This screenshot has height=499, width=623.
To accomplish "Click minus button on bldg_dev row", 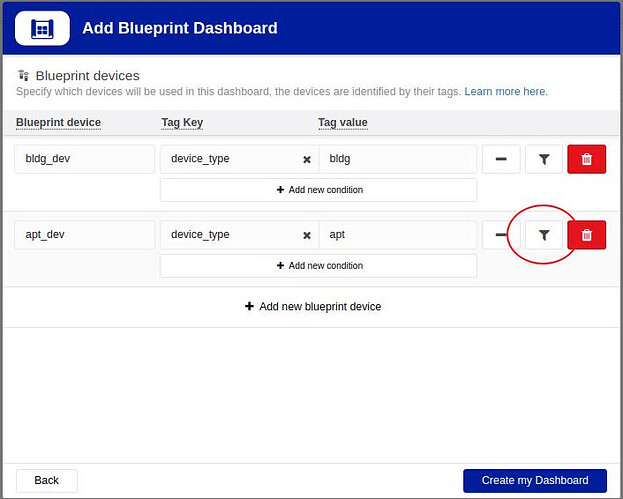I will point(500,159).
